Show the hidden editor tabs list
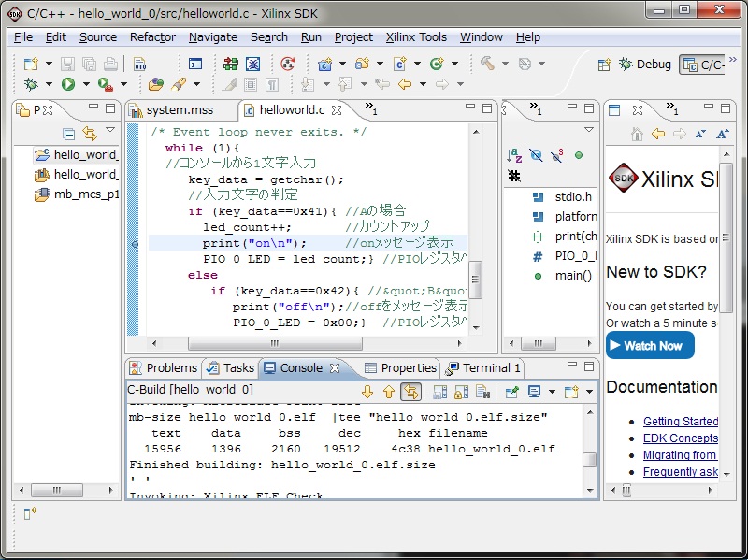Image resolution: width=748 pixels, height=560 pixels. [x=371, y=108]
